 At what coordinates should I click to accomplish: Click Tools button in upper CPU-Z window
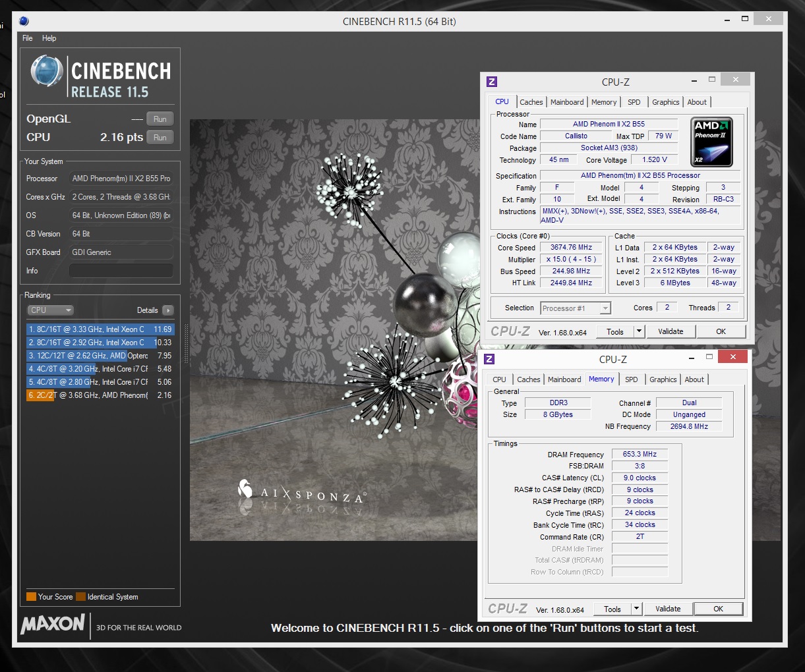[x=615, y=332]
